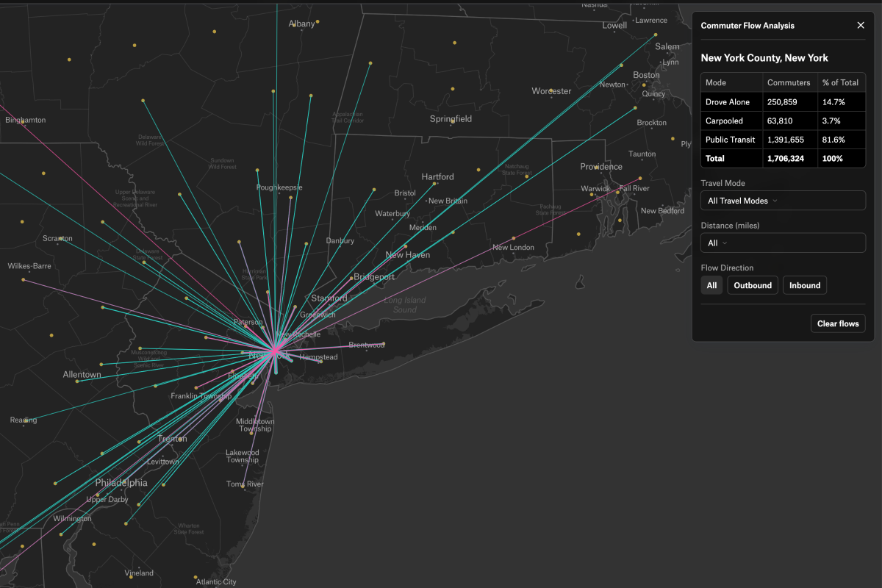Switch flow direction back to All
The image size is (882, 588).
click(x=711, y=285)
